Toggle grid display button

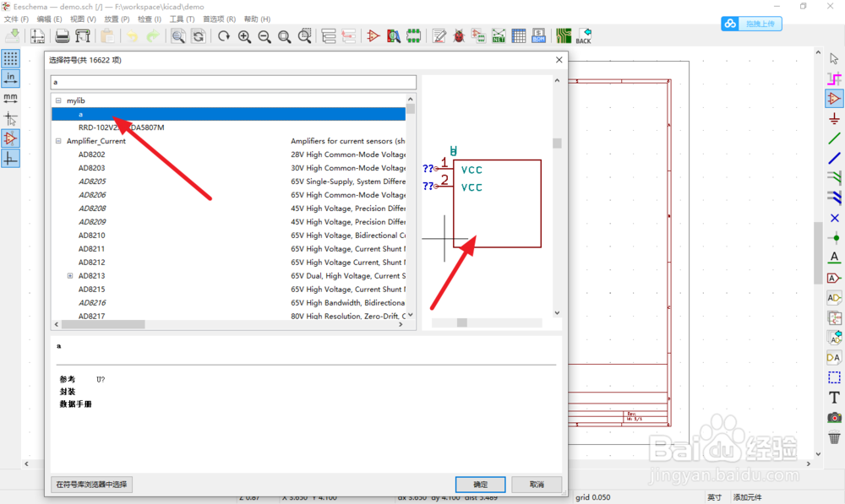coord(11,59)
